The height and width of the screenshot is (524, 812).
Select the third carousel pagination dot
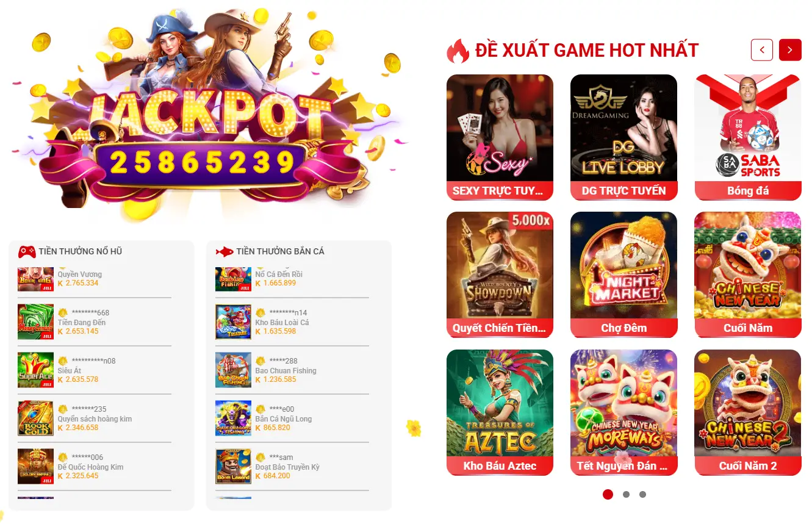pos(642,495)
